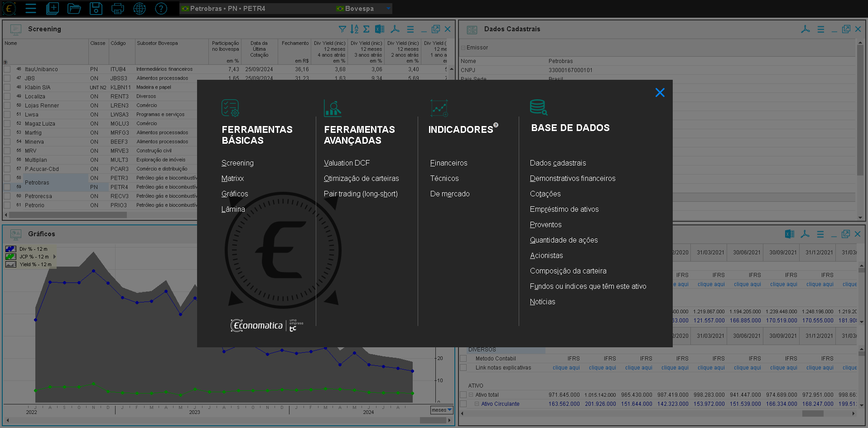Tick the Link notas explicativas checkbox

coord(463,368)
